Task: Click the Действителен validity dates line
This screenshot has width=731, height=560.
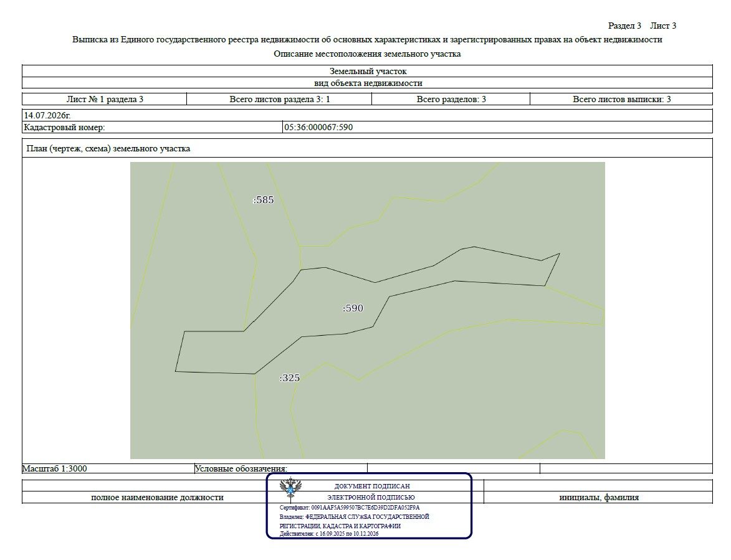Action: (329, 533)
